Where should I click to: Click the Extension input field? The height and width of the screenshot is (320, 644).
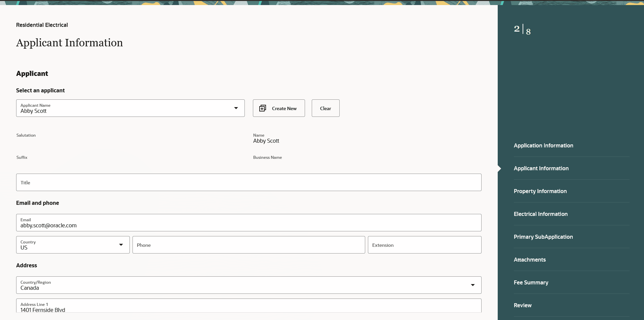pyautogui.click(x=424, y=245)
